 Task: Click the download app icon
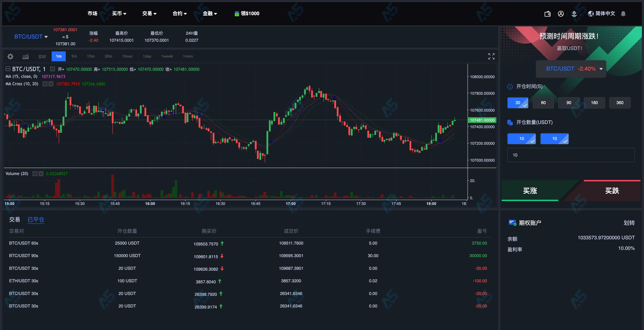click(574, 14)
